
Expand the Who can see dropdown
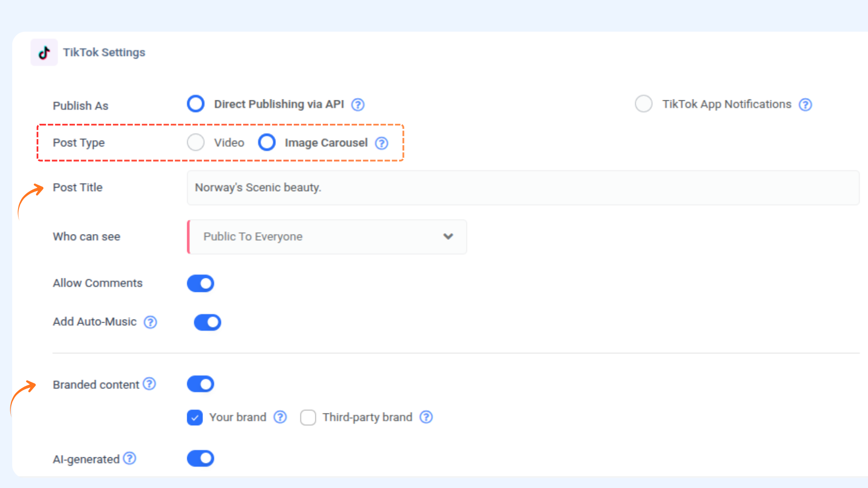pos(327,237)
